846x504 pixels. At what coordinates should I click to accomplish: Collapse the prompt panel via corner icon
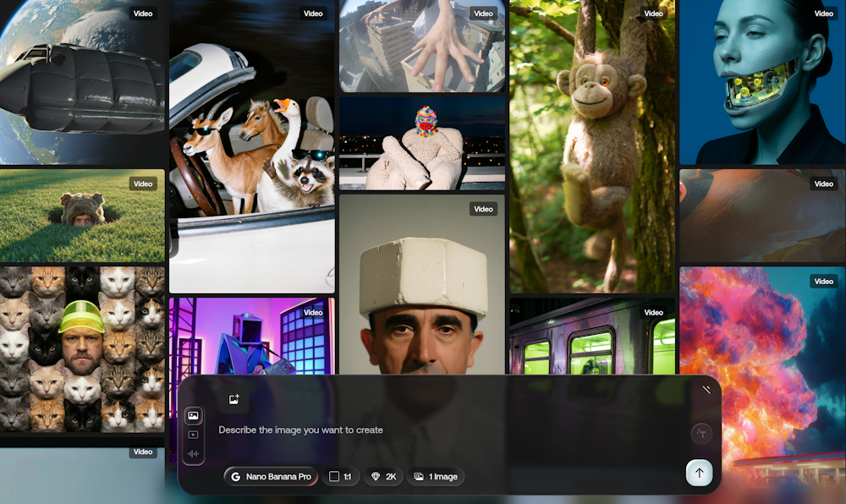pos(706,390)
